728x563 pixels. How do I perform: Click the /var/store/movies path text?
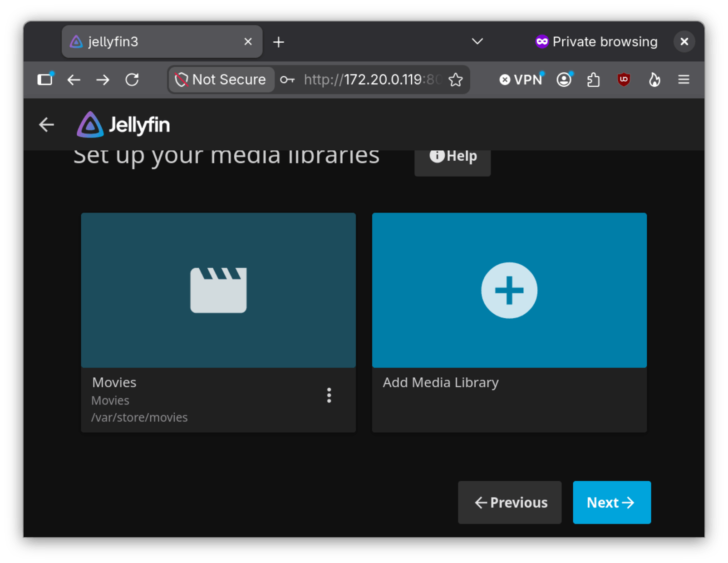139,417
